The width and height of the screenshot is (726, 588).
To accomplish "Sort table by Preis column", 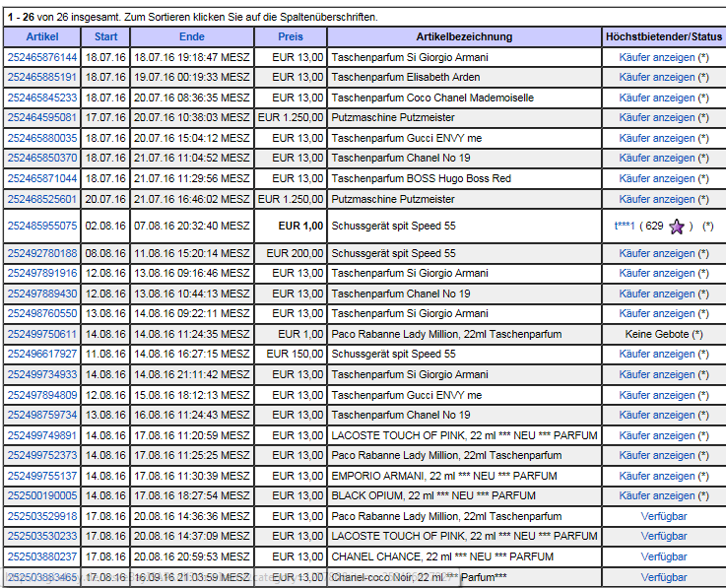I will coord(291,37).
